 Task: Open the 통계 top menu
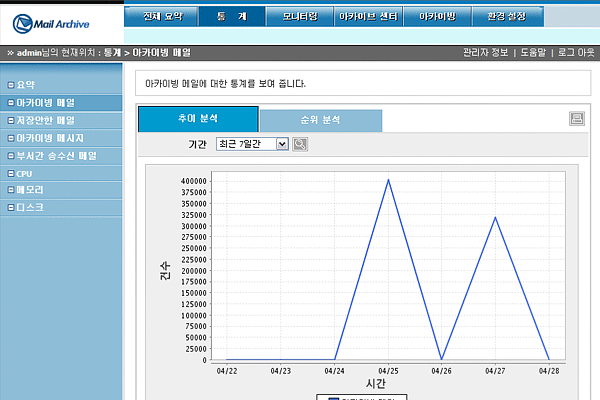232,16
